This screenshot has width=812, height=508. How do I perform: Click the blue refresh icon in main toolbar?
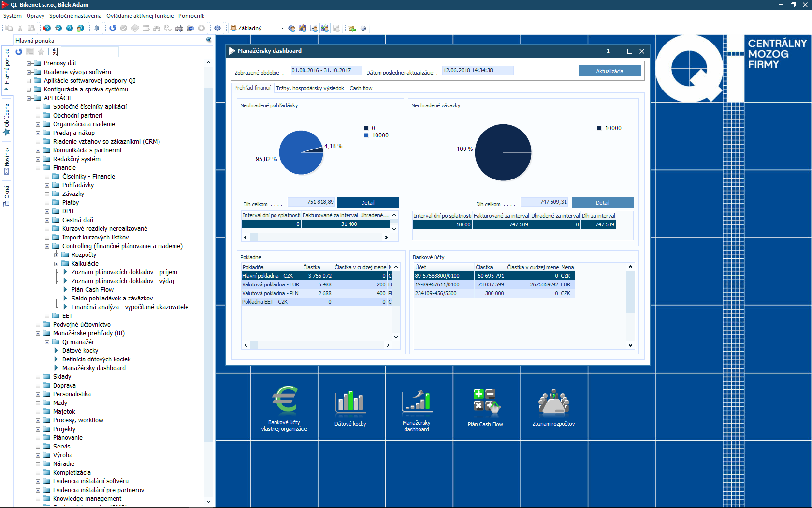pyautogui.click(x=113, y=28)
